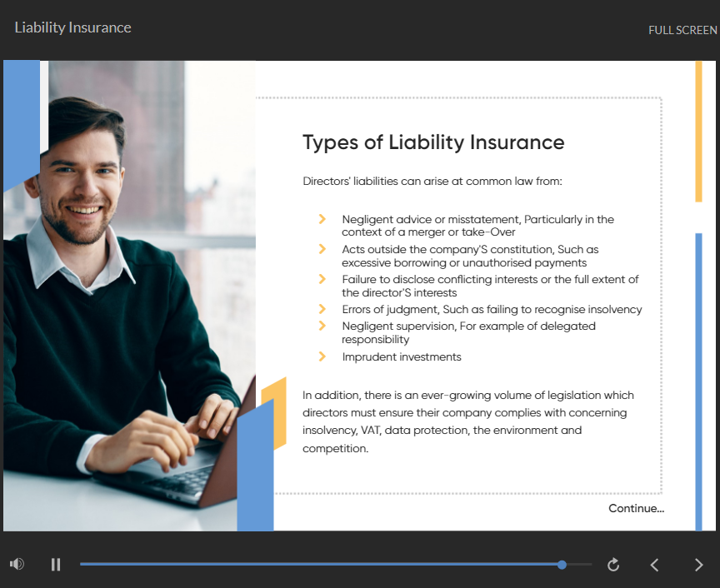The height and width of the screenshot is (588, 720).
Task: Click chevron bullet beside "Failure to disclose conflicting interests"
Action: [x=322, y=279]
